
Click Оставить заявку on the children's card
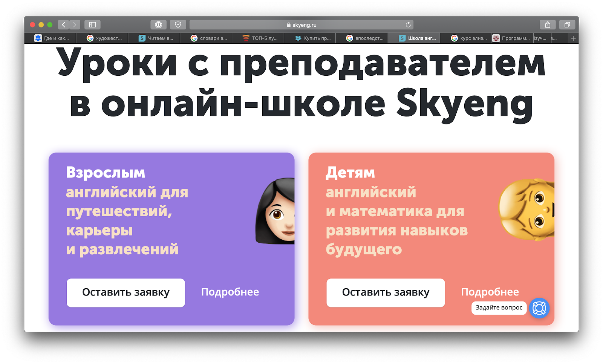386,293
